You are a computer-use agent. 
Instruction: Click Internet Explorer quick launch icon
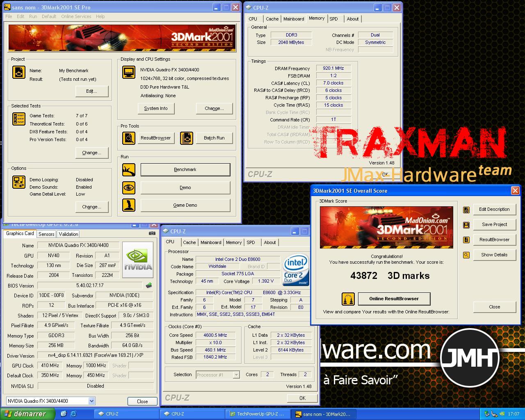coord(73,414)
